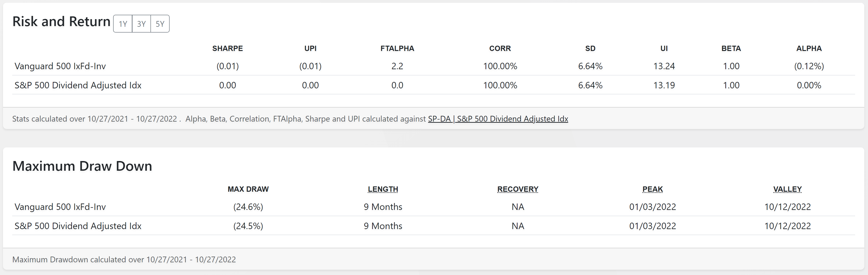Viewport: 868px width, 275px height.
Task: Choose the 5Y period option
Action: point(160,24)
